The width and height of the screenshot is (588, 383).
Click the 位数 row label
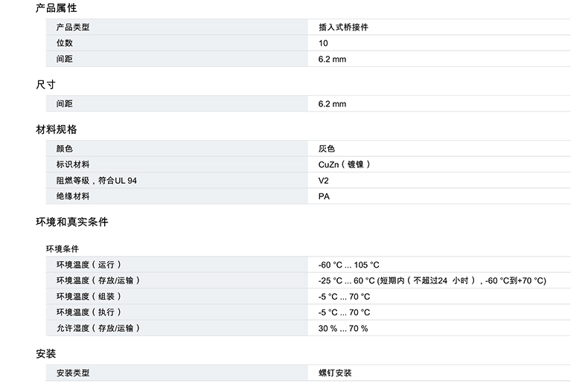tap(64, 43)
